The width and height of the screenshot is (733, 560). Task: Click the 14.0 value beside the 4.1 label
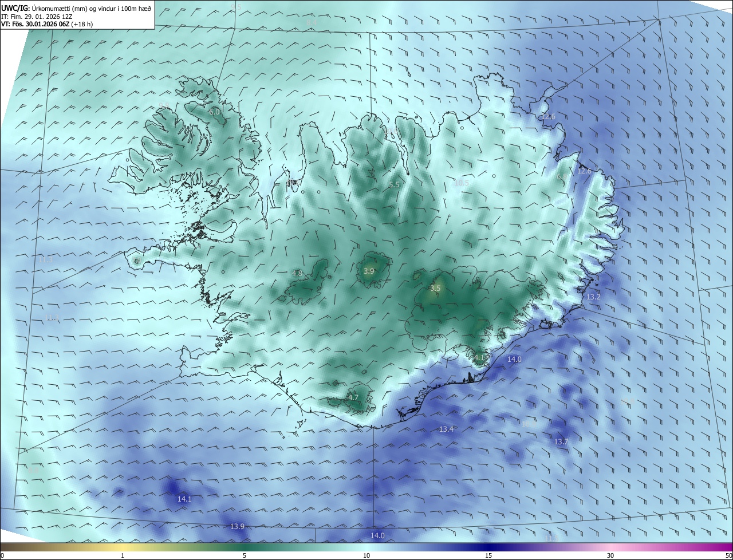point(515,360)
